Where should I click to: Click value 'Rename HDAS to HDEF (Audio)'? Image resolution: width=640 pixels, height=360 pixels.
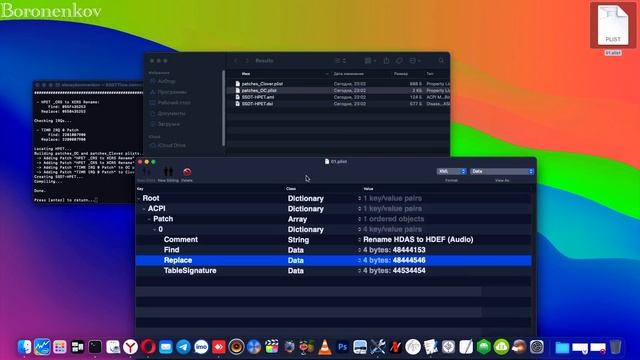pos(418,240)
